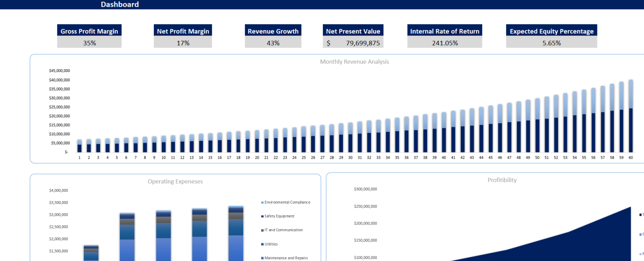This screenshot has width=644, height=261.
Task: Select the Safety Equipment legend marker
Action: point(262,216)
